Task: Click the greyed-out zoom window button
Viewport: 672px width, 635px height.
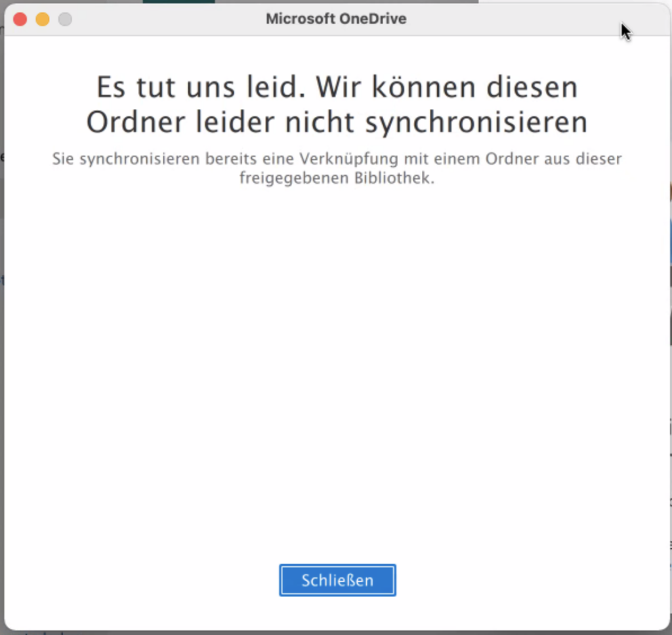Action: coord(64,19)
